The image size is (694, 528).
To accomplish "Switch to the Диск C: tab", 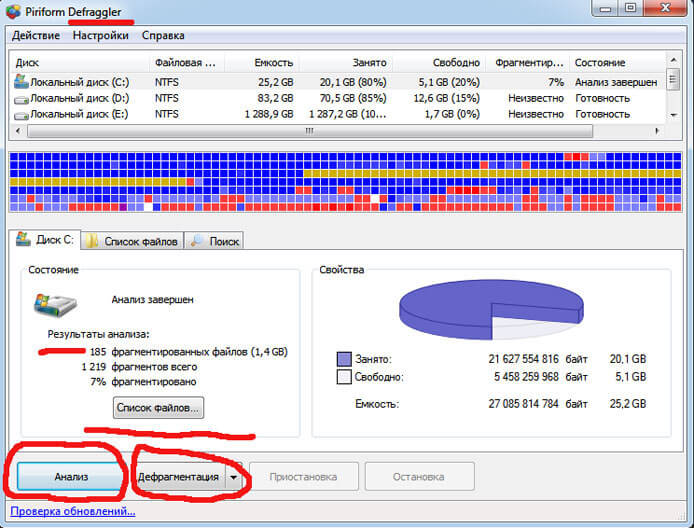I will (45, 239).
